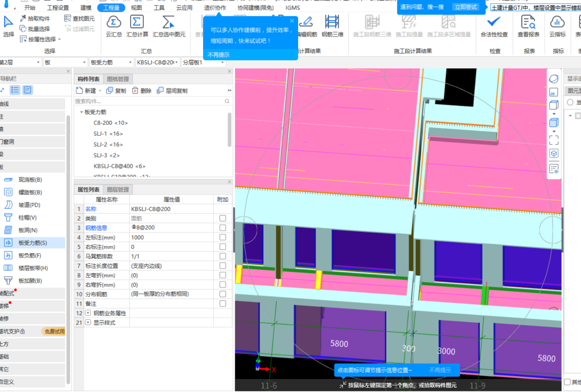Image resolution: width=581 pixels, height=392 pixels.
Task: Click the dashed frame fit-view icon
Action: click(554, 140)
